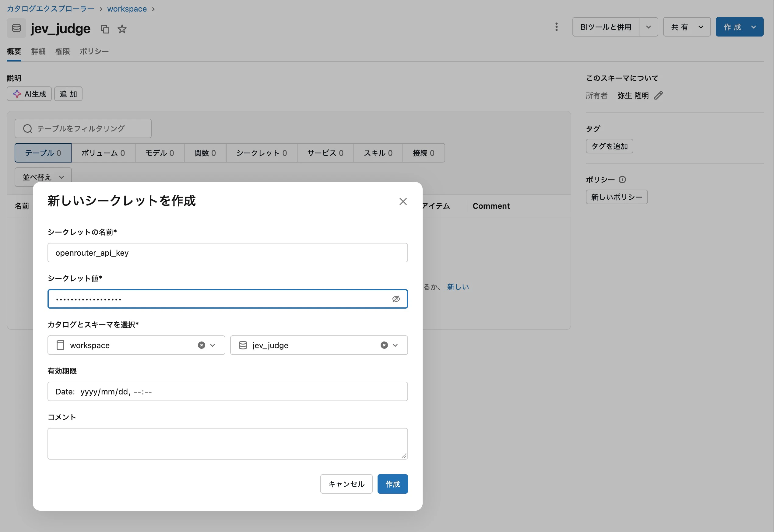This screenshot has width=774, height=532.
Task: Click the Comment column header
Action: click(491, 206)
